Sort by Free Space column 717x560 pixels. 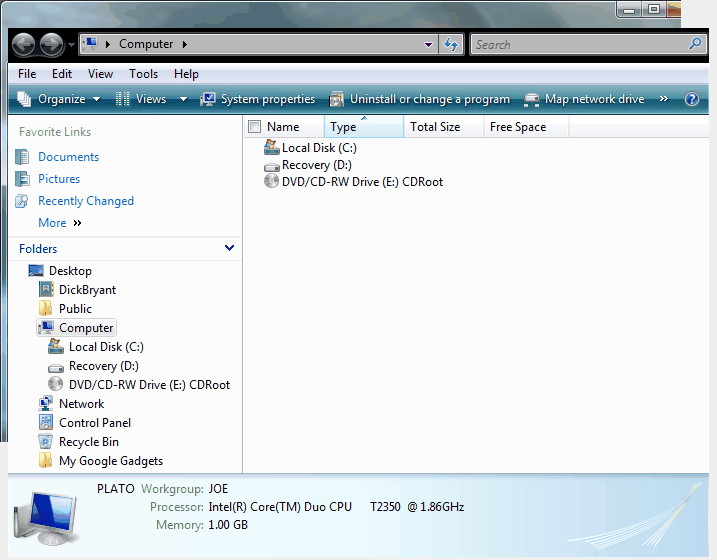click(x=526, y=127)
